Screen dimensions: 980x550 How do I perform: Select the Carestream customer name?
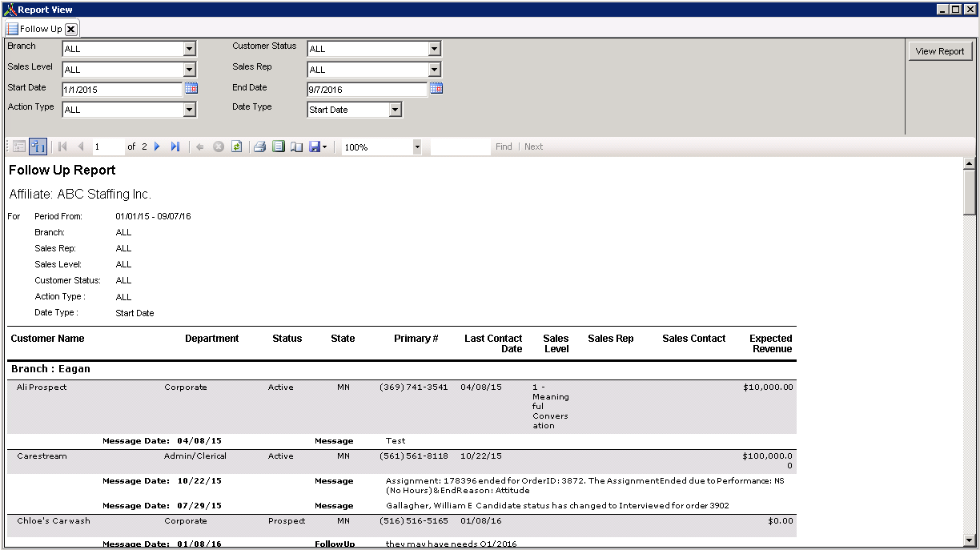[x=42, y=456]
